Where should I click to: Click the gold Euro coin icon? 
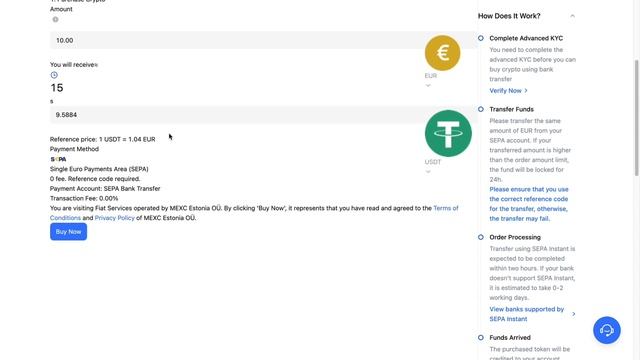(x=442, y=53)
